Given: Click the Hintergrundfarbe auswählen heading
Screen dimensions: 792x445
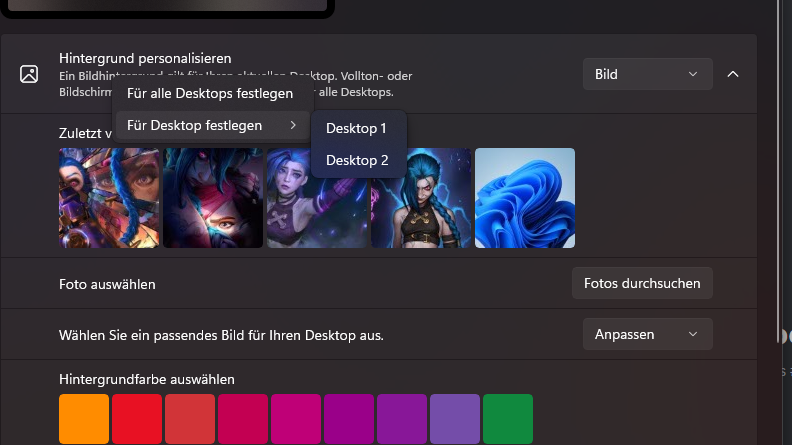Looking at the screenshot, I should coord(146,379).
